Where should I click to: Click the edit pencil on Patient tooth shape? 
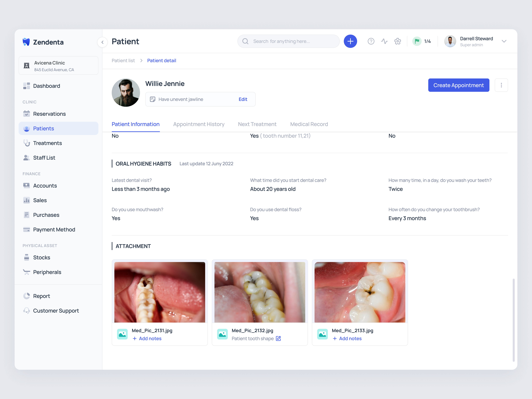point(279,338)
